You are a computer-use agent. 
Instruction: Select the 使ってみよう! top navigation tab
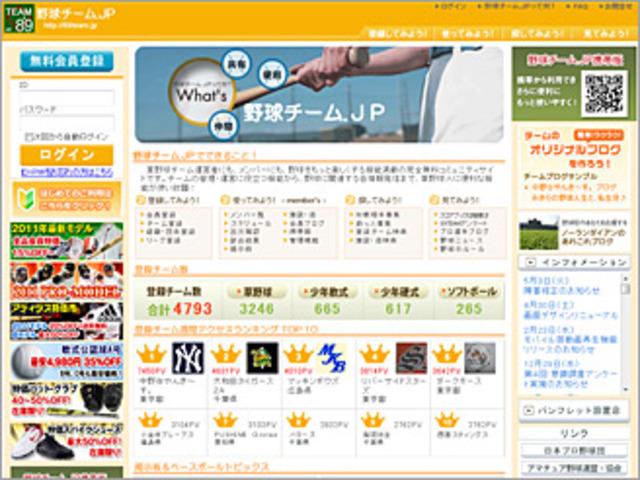tap(468, 33)
